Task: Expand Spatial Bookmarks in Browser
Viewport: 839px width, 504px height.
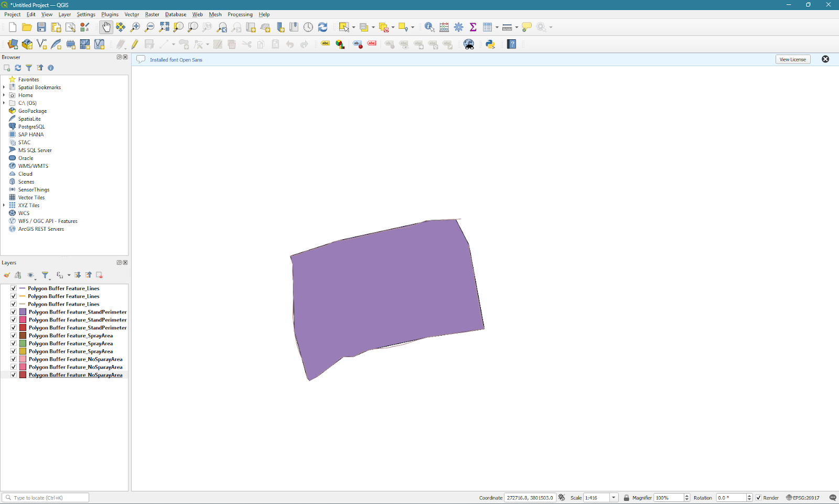Action: point(4,88)
